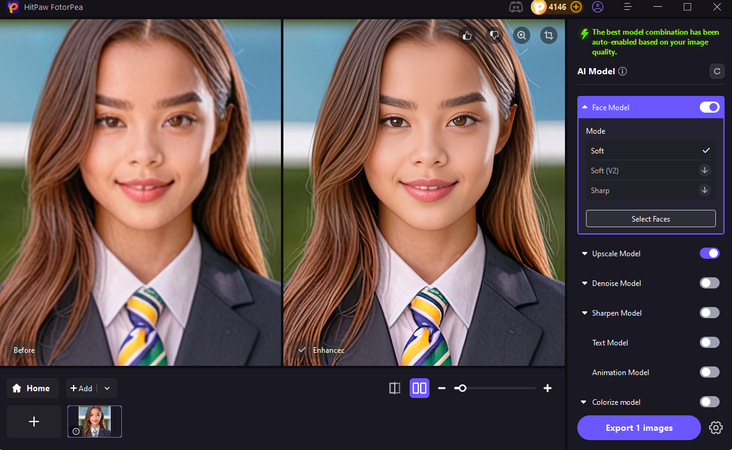Open the dropdown arrow beside Add

tap(108, 388)
